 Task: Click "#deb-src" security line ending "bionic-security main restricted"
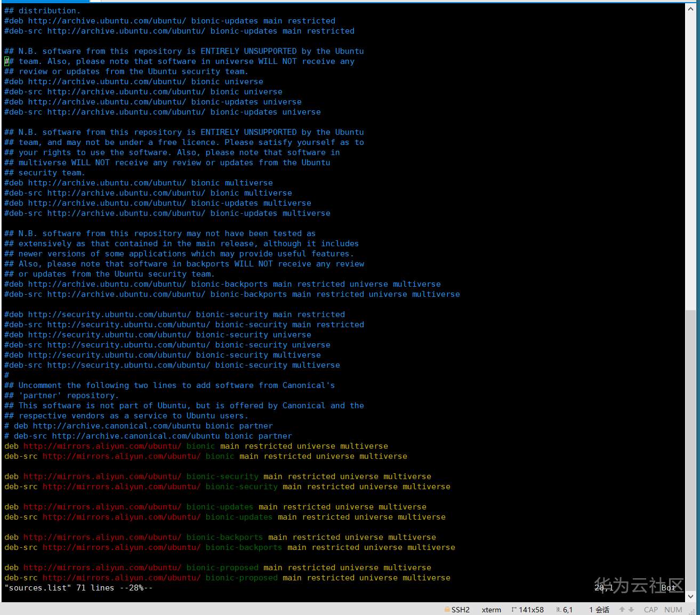(184, 325)
